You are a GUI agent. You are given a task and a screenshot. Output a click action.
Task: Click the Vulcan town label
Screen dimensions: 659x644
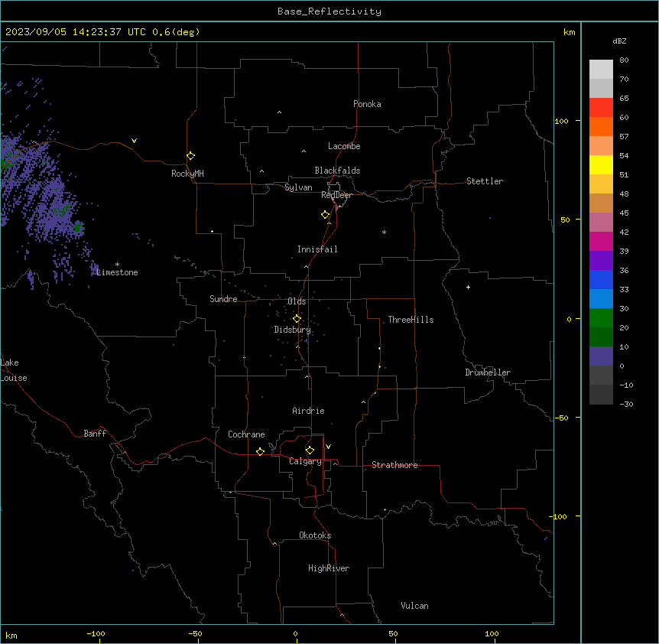(x=414, y=606)
